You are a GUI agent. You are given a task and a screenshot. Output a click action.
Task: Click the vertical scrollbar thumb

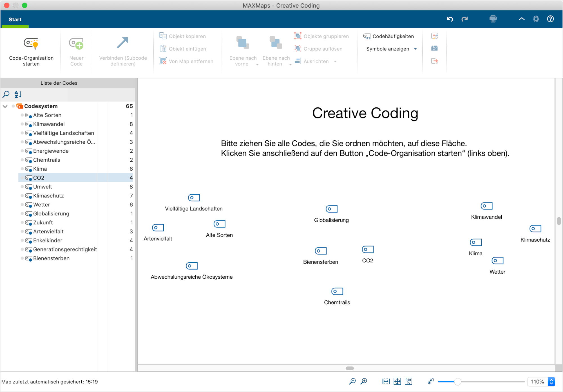click(x=559, y=221)
